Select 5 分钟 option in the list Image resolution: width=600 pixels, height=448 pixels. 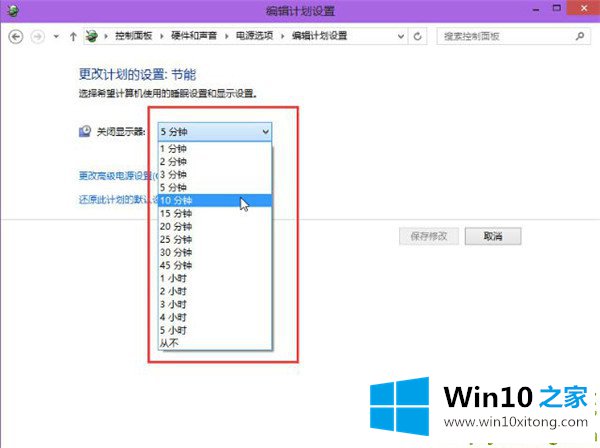[215, 187]
